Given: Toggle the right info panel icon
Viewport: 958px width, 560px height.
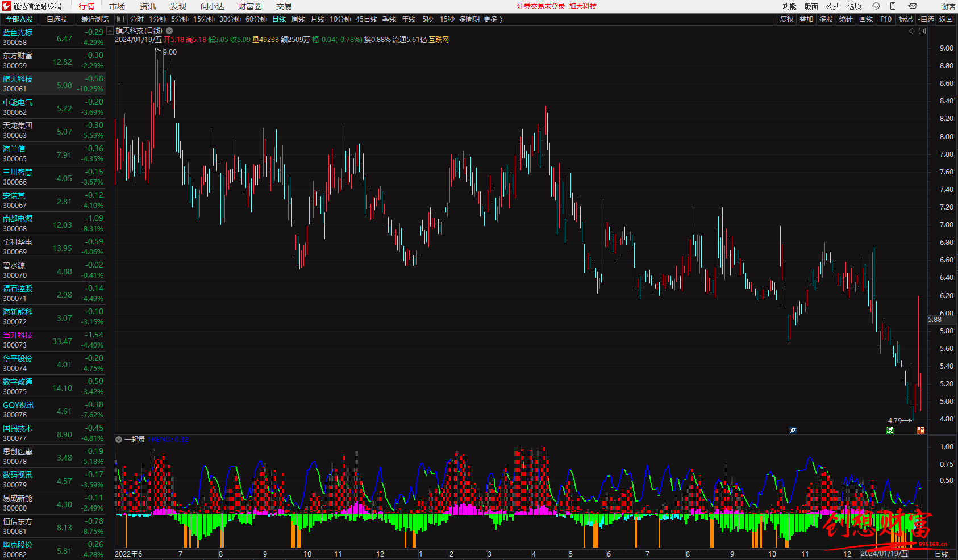Looking at the screenshot, I should coord(922,31).
